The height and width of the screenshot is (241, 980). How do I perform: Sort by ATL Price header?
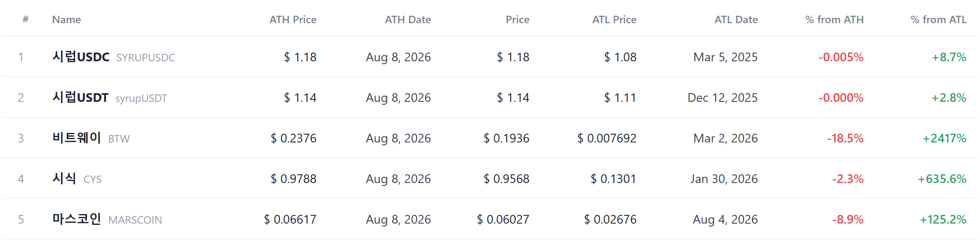[x=614, y=19]
